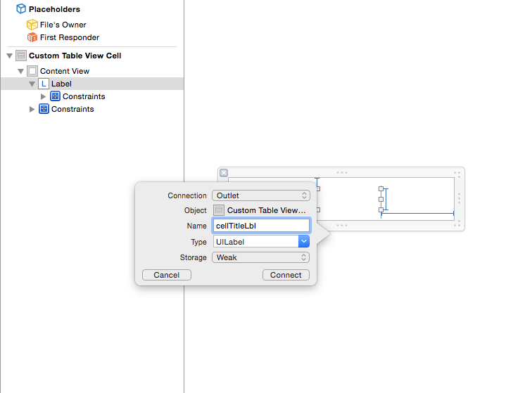
Task: Select First Responder in outline
Action: click(70, 37)
